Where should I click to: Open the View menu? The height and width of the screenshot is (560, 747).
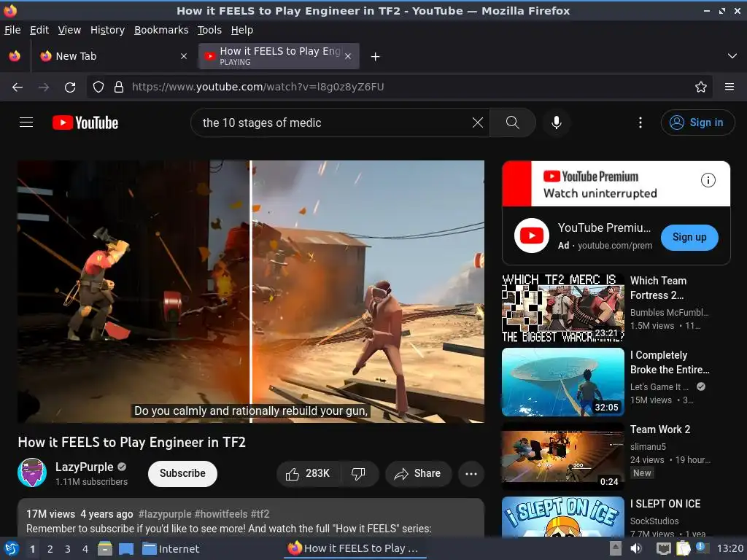pyautogui.click(x=69, y=30)
